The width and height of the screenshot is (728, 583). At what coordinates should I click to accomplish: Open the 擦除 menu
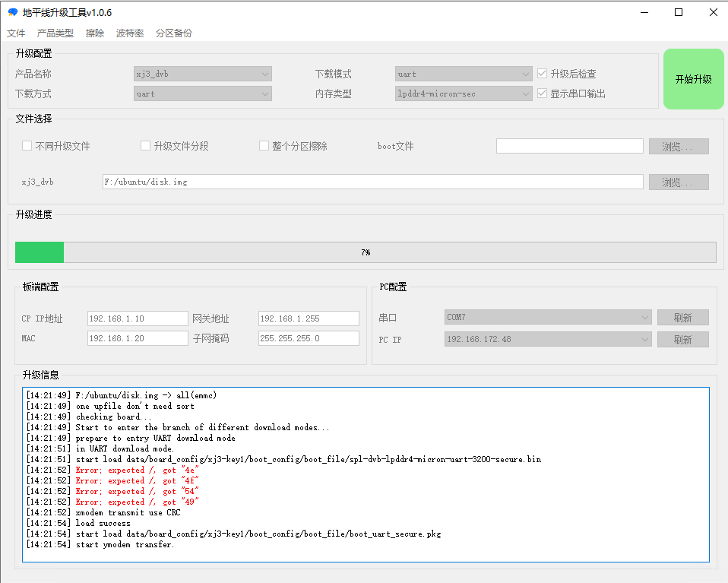point(95,33)
